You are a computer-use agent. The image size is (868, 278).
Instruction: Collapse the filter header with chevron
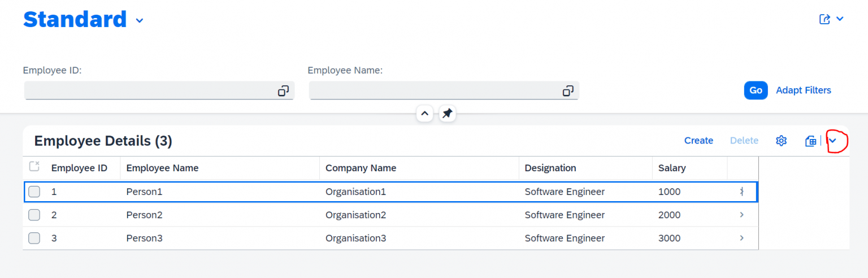(424, 114)
